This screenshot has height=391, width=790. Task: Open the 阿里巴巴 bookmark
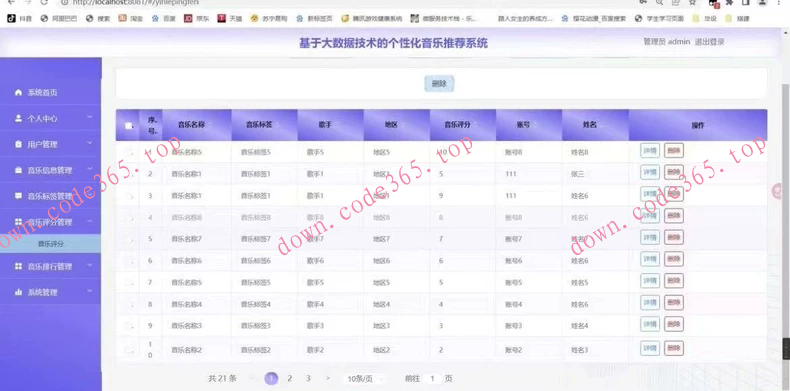59,19
